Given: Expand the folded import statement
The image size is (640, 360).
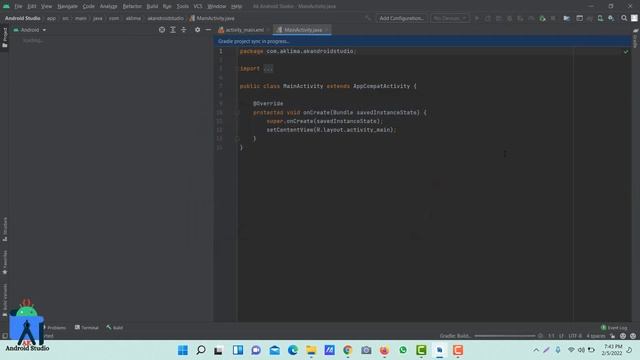Looking at the screenshot, I should pos(268,69).
